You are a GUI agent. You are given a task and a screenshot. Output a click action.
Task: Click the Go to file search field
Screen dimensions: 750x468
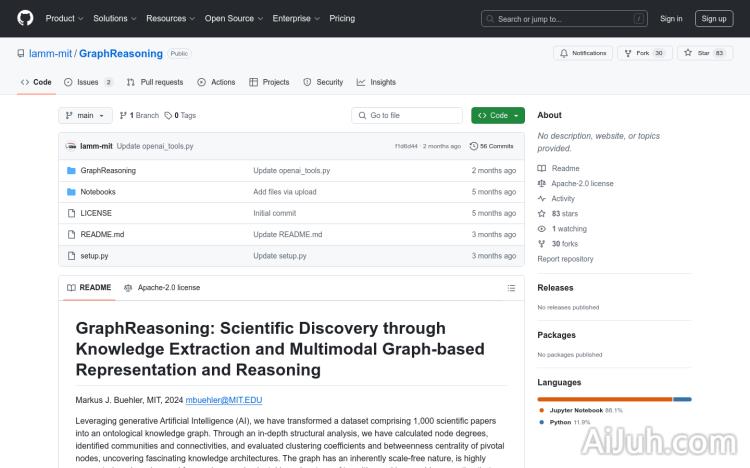pos(407,116)
